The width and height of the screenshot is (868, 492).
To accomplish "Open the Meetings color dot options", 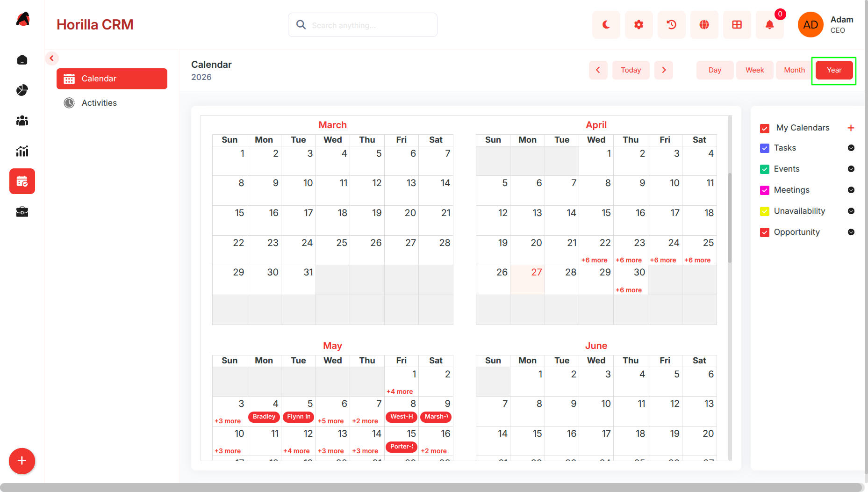I will tap(851, 190).
